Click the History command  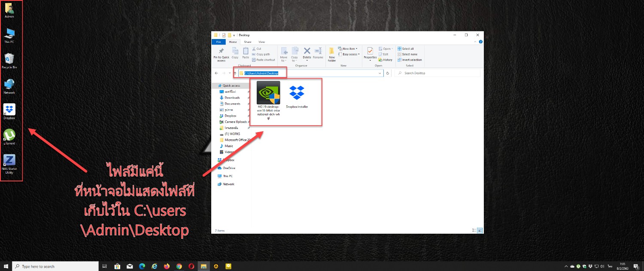tap(386, 60)
